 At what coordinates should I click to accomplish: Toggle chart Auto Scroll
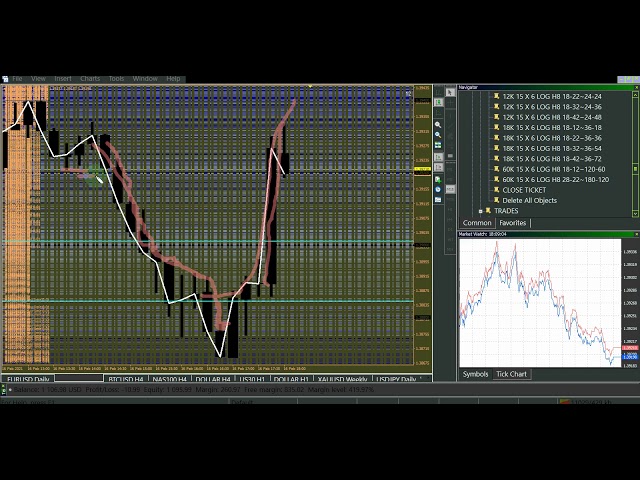point(438,157)
